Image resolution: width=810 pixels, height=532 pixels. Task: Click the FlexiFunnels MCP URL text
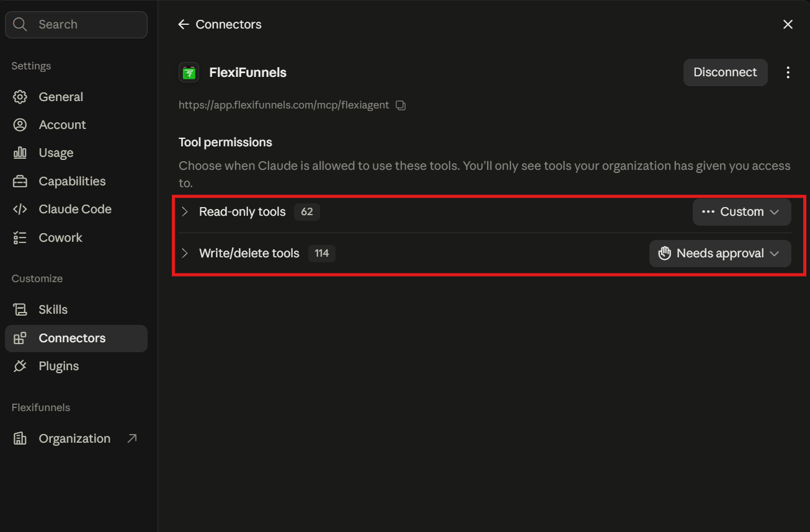click(284, 105)
